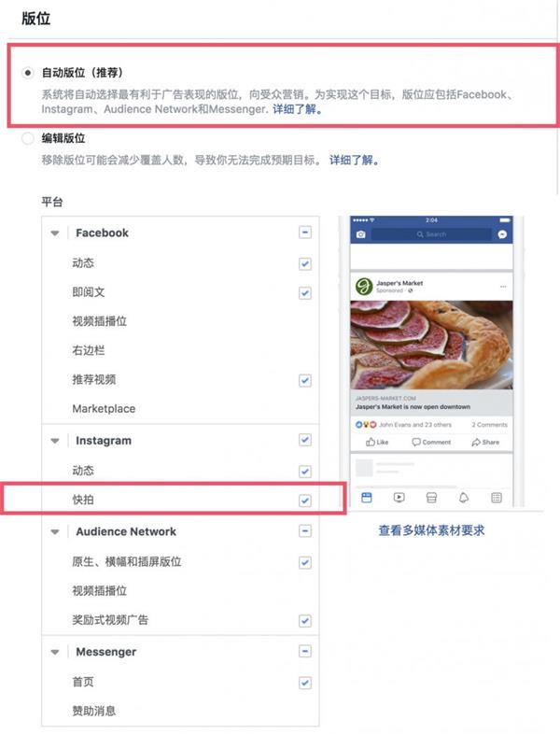Uncheck the Instagram 快拍 checkbox

point(305,501)
